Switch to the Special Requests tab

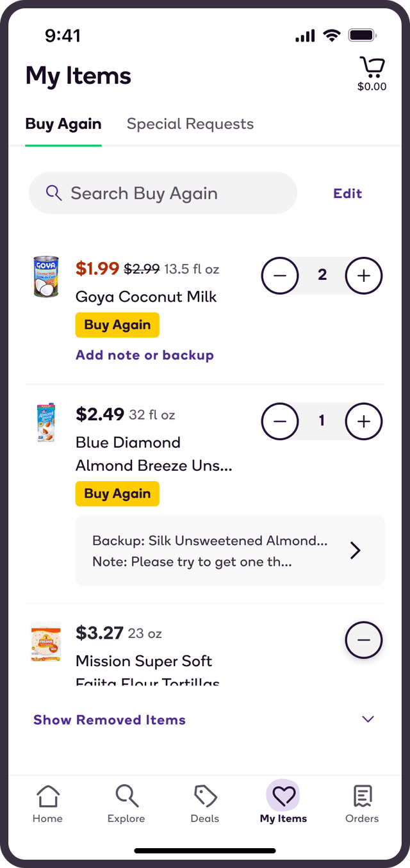(190, 124)
